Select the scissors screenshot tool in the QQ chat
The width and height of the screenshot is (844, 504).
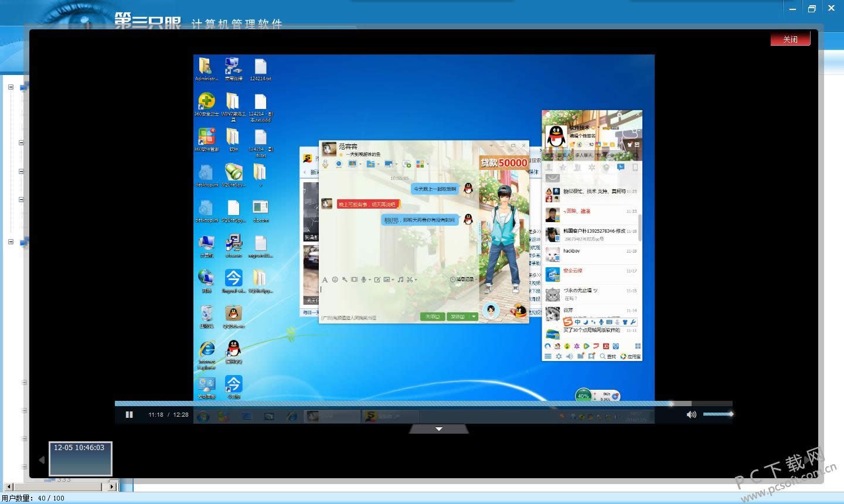(410, 280)
